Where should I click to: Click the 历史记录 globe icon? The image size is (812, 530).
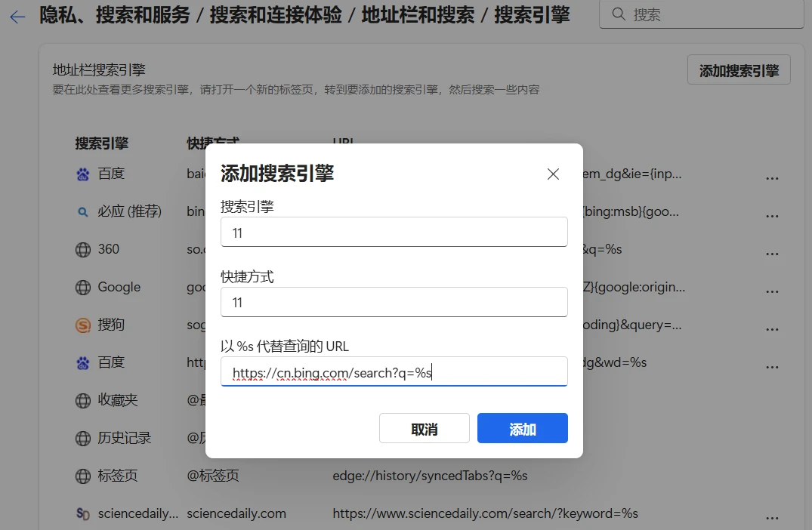[83, 439]
